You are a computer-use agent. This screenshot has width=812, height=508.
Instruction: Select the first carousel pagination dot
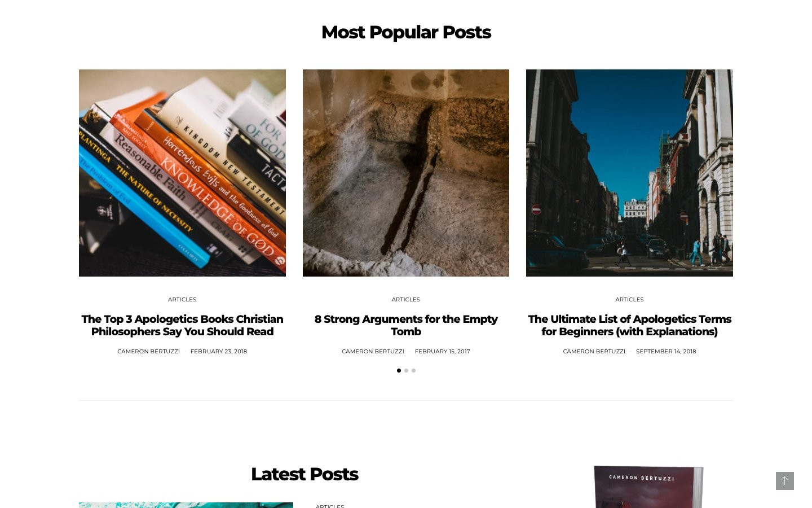[x=399, y=371]
